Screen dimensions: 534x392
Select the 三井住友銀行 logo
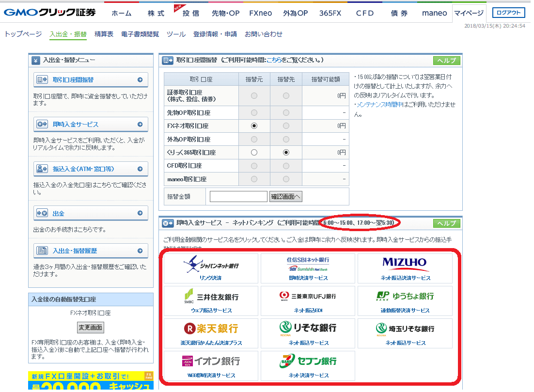pos(211,296)
